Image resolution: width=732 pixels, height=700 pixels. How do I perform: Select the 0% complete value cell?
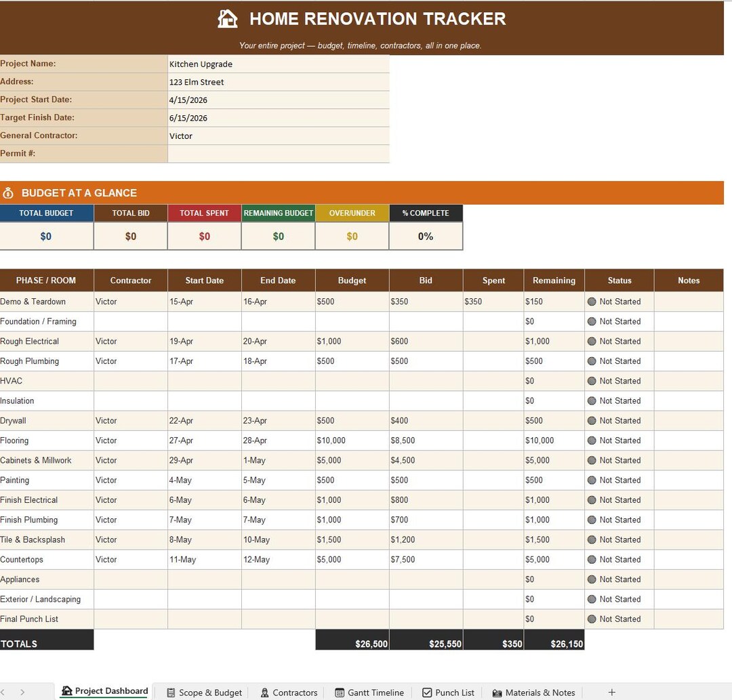pyautogui.click(x=426, y=236)
